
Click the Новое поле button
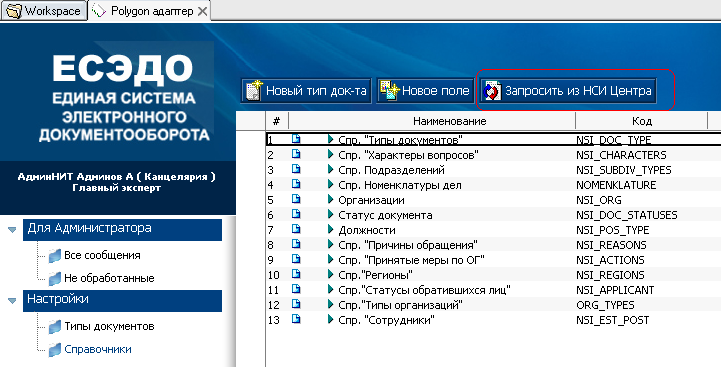(x=425, y=91)
